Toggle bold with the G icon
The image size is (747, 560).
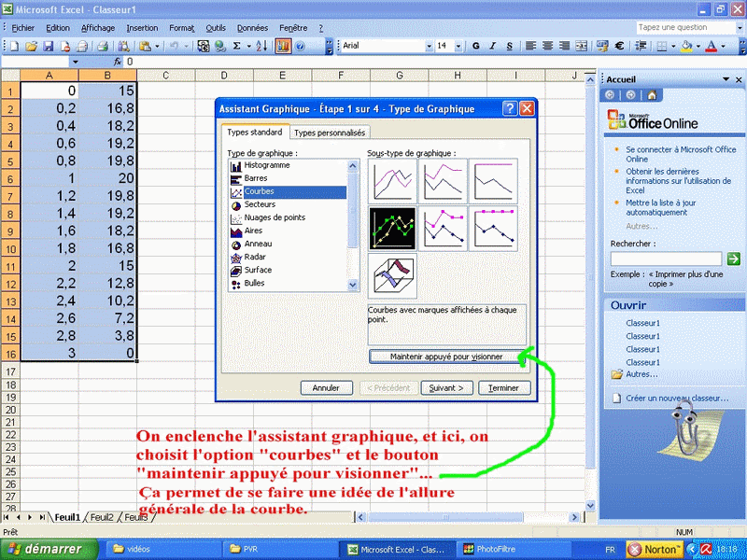pyautogui.click(x=475, y=46)
